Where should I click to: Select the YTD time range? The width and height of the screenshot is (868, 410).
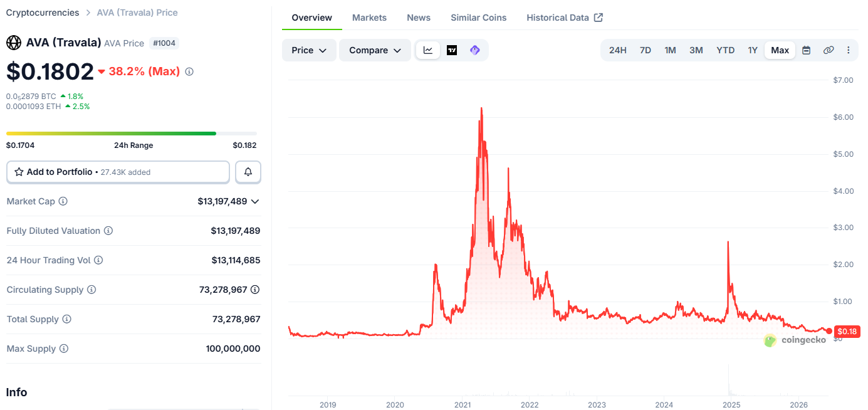click(x=726, y=50)
